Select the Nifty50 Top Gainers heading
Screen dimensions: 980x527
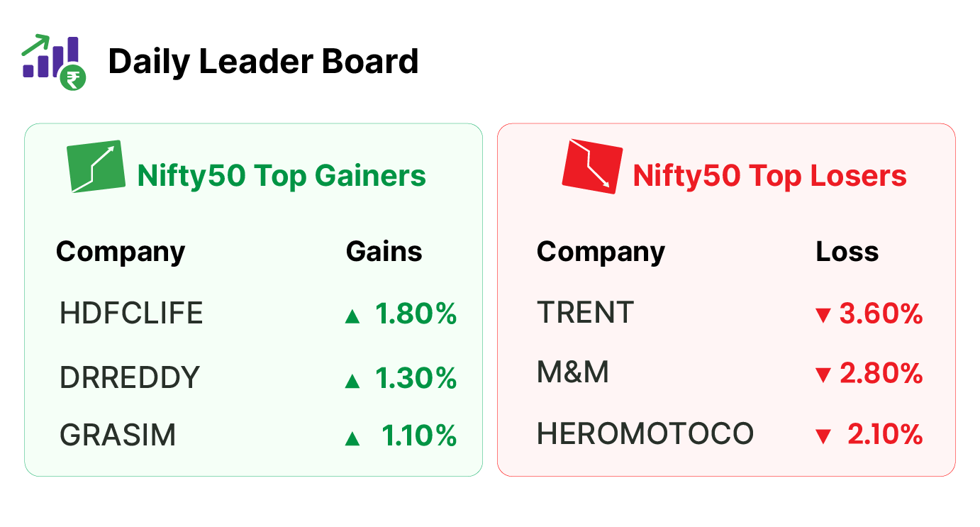[x=282, y=174]
